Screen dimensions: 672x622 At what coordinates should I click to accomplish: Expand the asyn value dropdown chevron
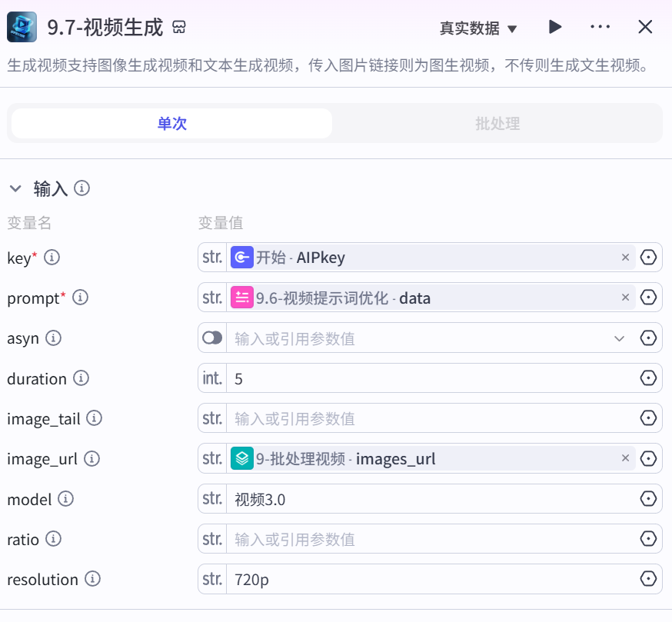coord(619,338)
